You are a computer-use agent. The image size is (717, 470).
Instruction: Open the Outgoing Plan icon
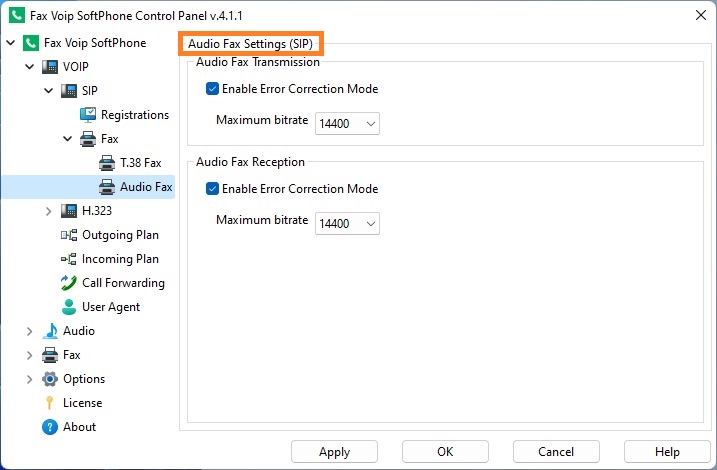[69, 235]
